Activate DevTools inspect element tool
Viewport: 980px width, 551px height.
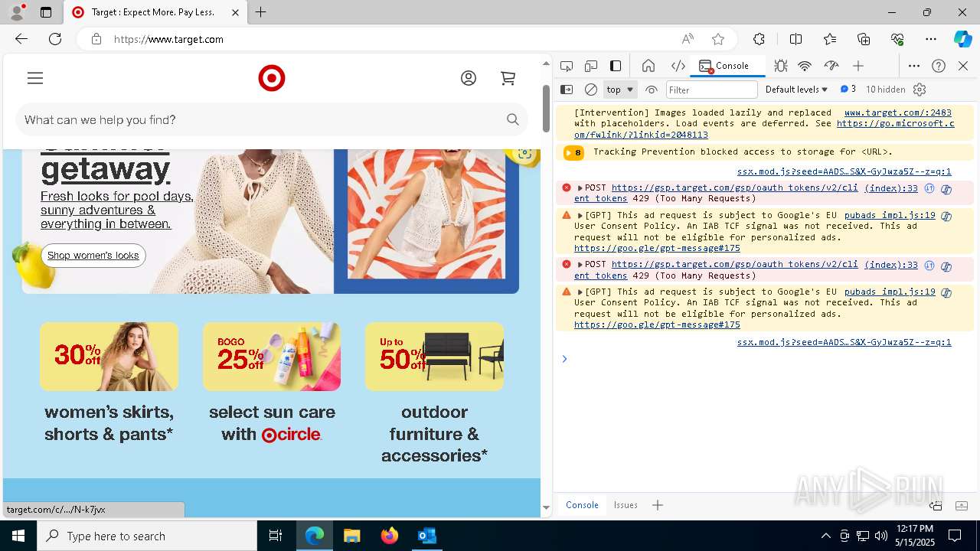(567, 66)
